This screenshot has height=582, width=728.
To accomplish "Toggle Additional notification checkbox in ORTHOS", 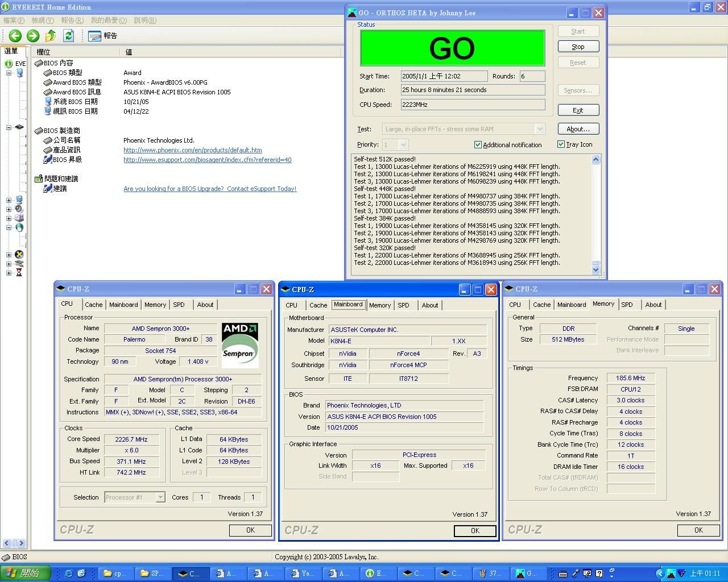I will [x=478, y=145].
